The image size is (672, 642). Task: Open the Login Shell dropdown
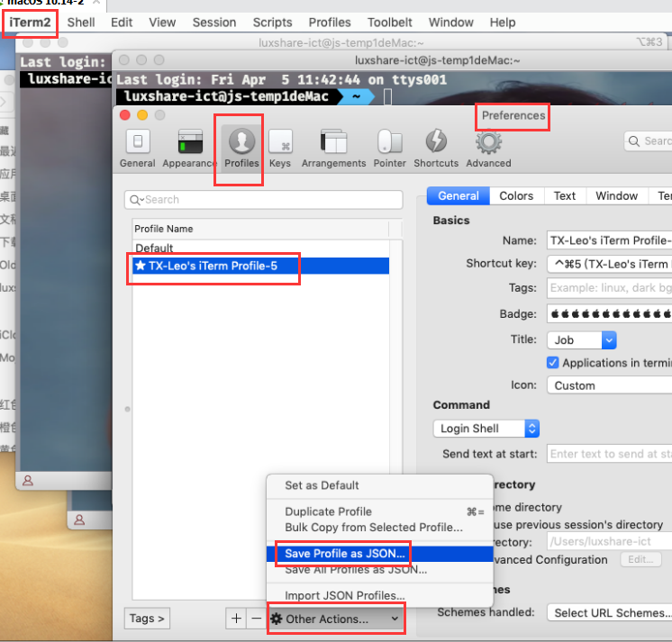coord(486,429)
